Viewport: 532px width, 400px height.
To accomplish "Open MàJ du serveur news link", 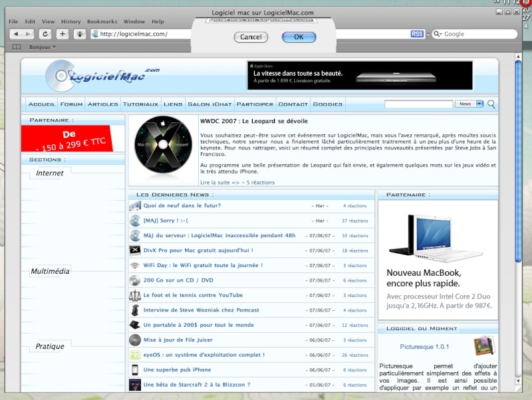I will pos(219,236).
